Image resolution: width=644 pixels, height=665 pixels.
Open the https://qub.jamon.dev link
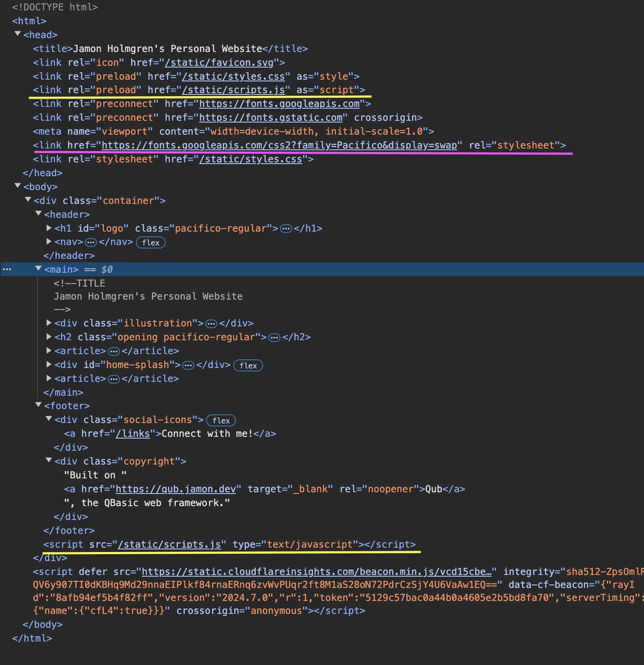click(x=176, y=489)
